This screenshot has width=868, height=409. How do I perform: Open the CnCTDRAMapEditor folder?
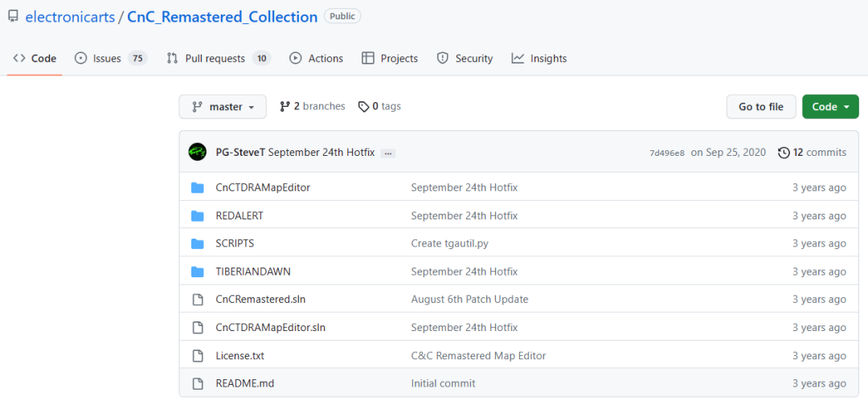coord(263,187)
